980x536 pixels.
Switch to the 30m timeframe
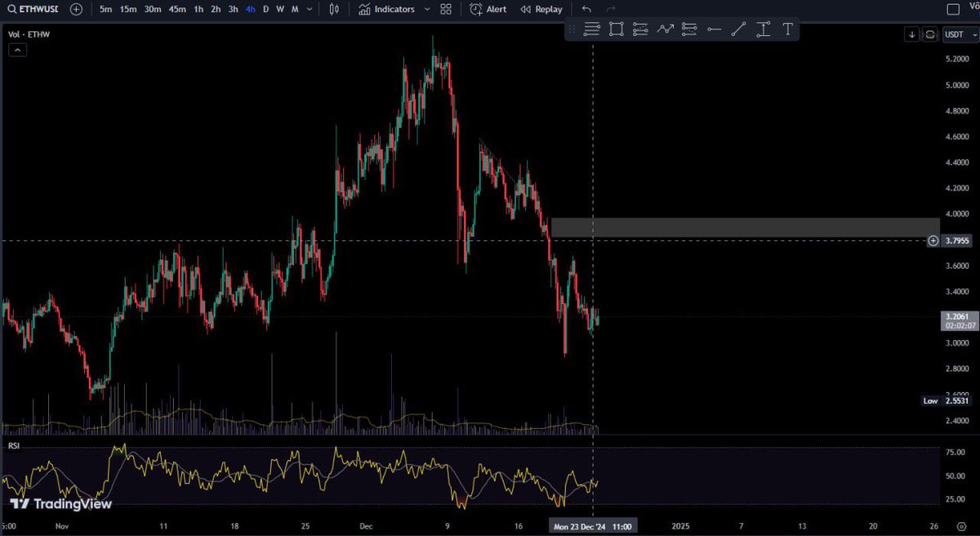[153, 9]
